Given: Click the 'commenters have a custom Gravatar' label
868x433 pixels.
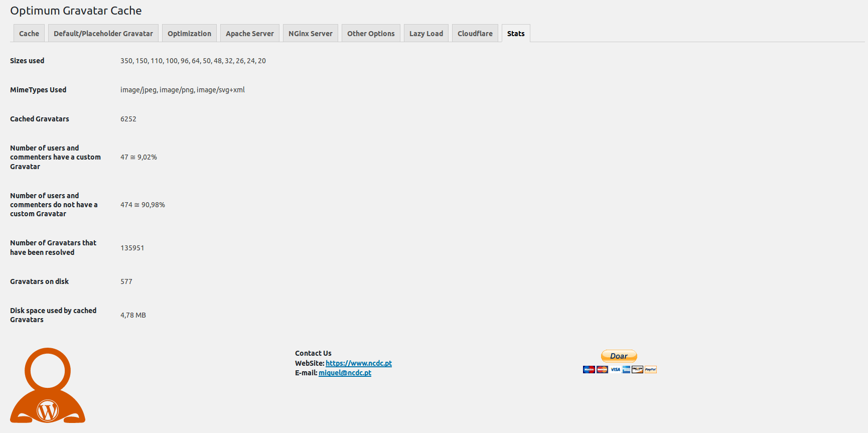Looking at the screenshot, I should tap(55, 157).
